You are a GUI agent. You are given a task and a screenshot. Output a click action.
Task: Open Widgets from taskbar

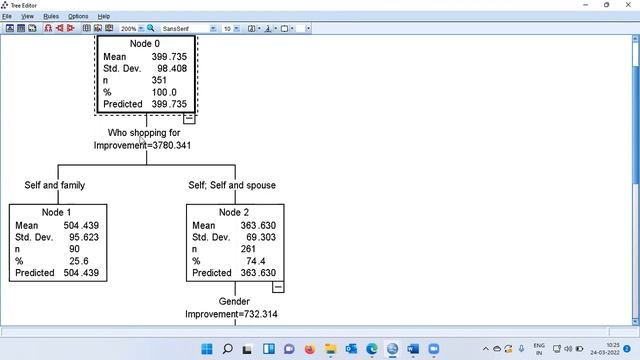(269, 349)
